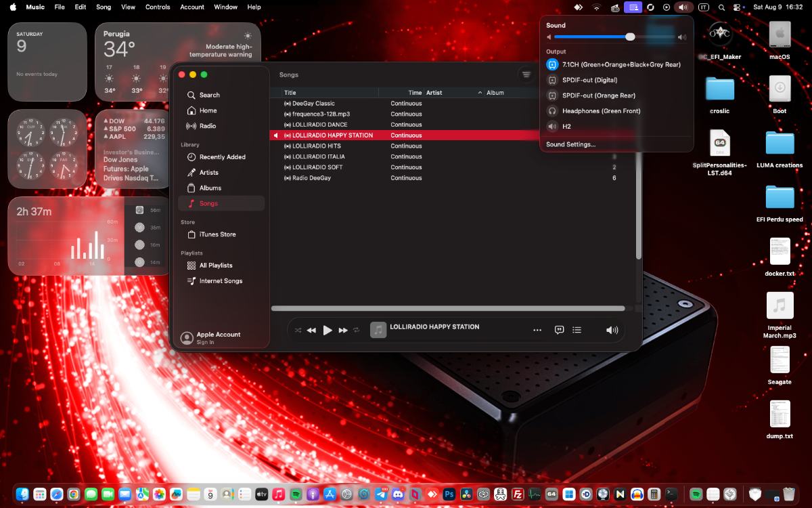Sign in to Apple Account

coord(218,338)
